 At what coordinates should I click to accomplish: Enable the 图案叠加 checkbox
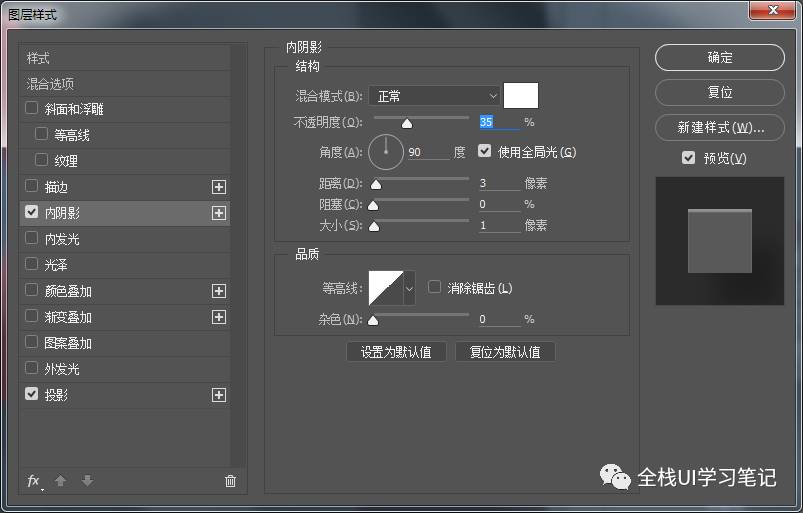point(32,341)
